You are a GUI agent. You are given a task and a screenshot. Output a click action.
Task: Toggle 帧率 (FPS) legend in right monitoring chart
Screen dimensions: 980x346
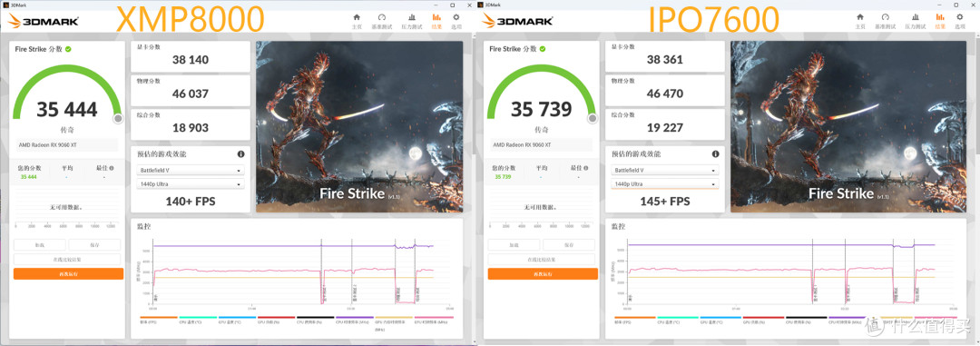pos(635,320)
